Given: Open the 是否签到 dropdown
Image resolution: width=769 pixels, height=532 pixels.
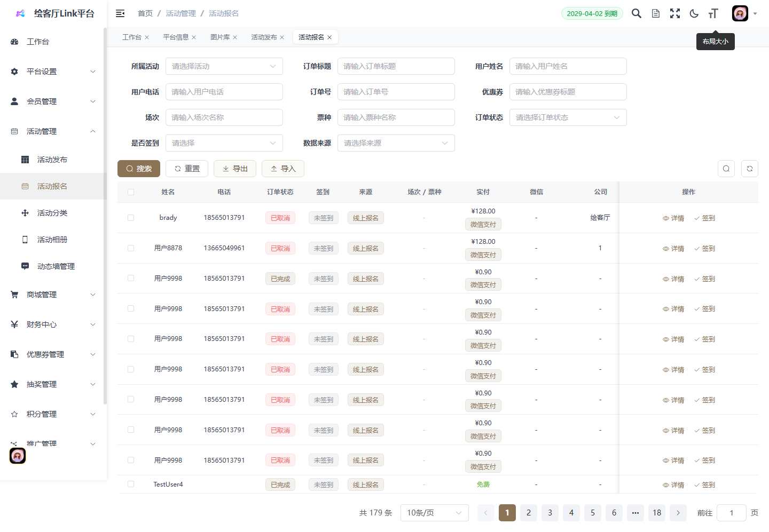Looking at the screenshot, I should [224, 143].
